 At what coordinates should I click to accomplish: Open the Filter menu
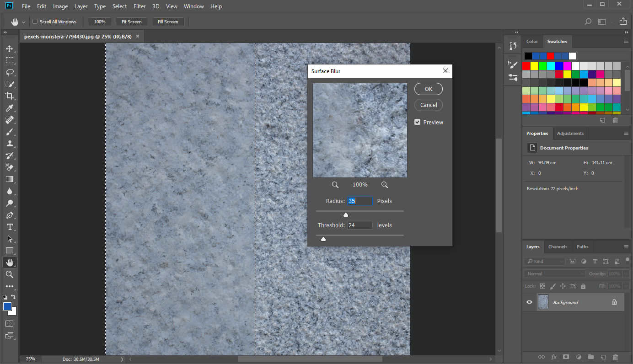139,6
